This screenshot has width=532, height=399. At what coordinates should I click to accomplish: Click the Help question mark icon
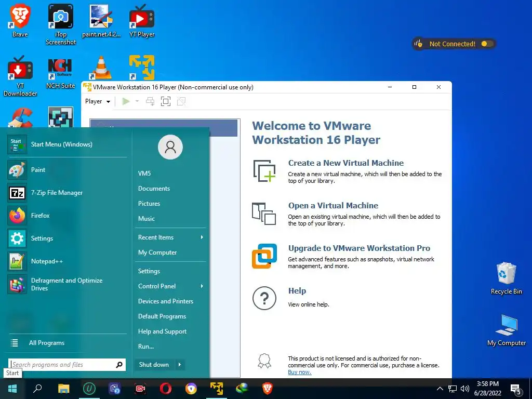click(x=264, y=298)
